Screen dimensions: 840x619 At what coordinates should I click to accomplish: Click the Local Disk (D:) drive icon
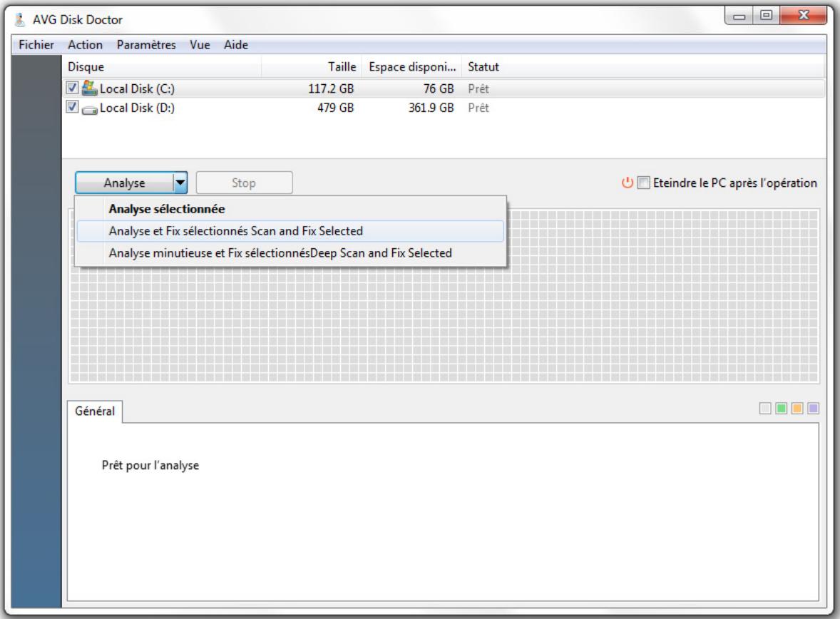tap(89, 109)
